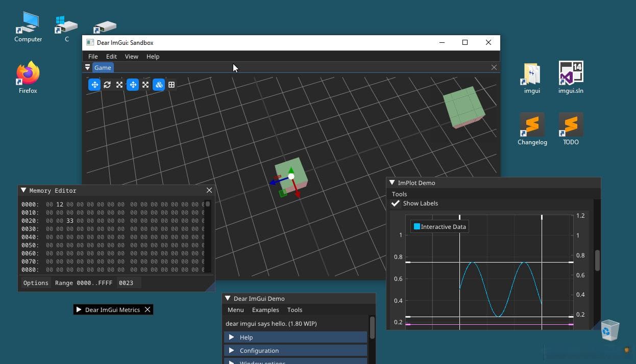Toggle the stacked cubes icon in Game toolbar
Image resolution: width=636 pixels, height=364 pixels.
coord(159,85)
